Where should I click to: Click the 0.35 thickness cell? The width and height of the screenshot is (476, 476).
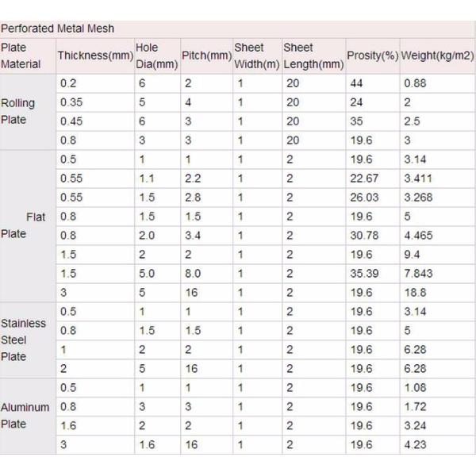point(71,102)
